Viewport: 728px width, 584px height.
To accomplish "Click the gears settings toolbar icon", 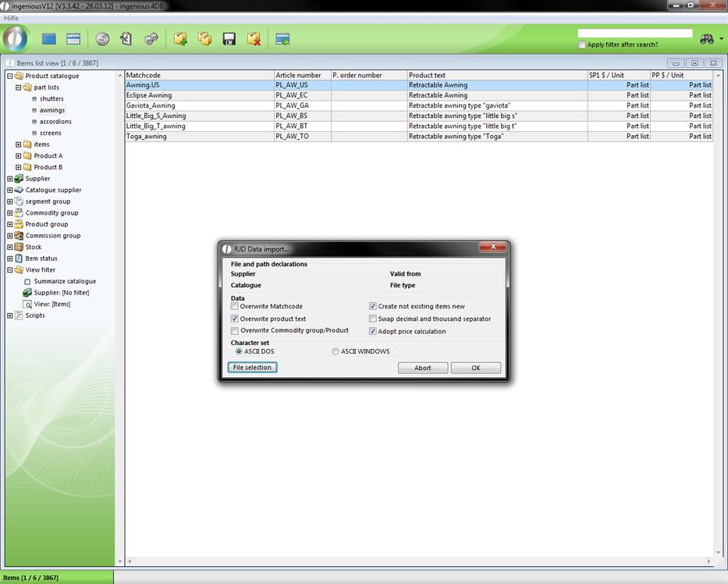I will pos(151,39).
